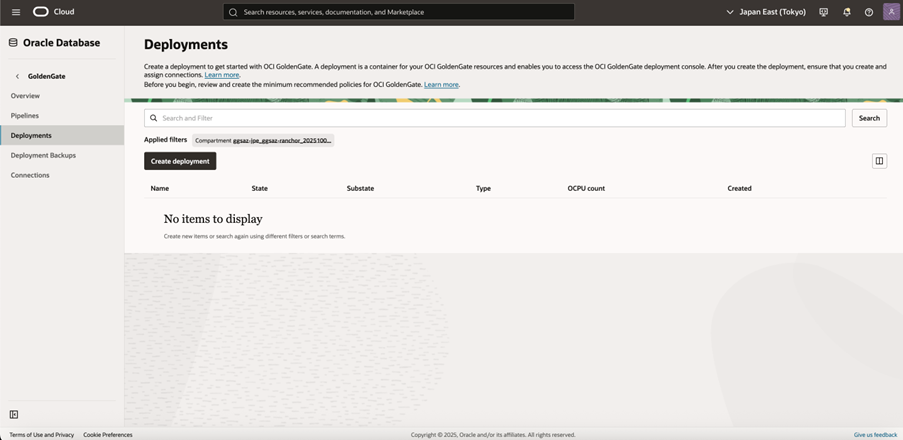The width and height of the screenshot is (903, 440).
Task: Click the GoldenGate sidebar heading
Action: [x=47, y=76]
